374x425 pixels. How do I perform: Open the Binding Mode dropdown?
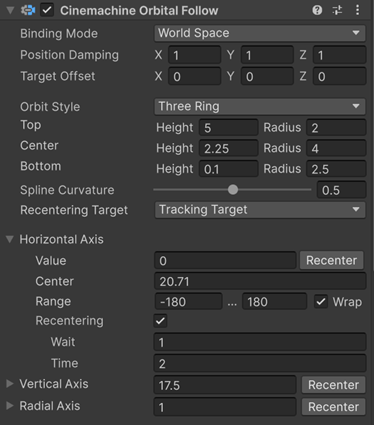pyautogui.click(x=260, y=33)
